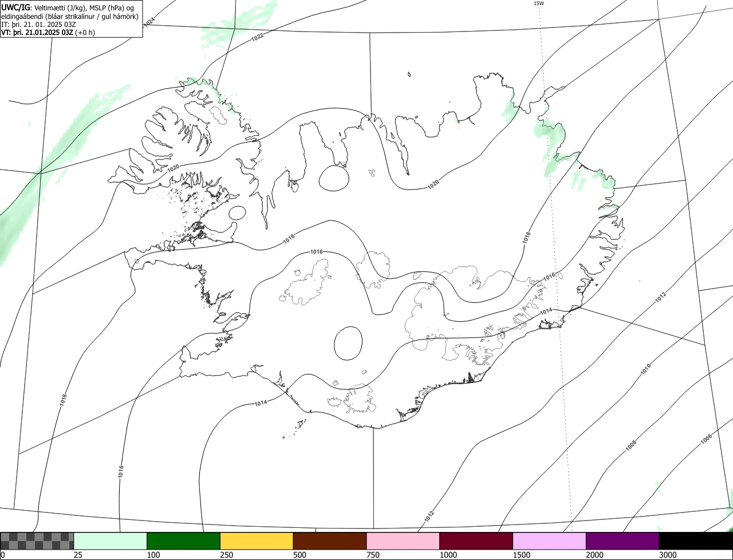Click the "15W" longitude label

point(538,3)
